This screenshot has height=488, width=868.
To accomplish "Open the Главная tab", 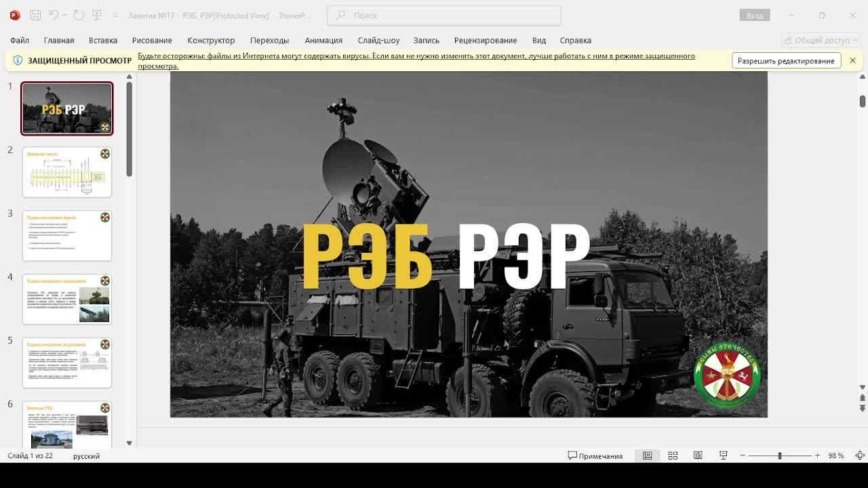I will click(x=59, y=40).
